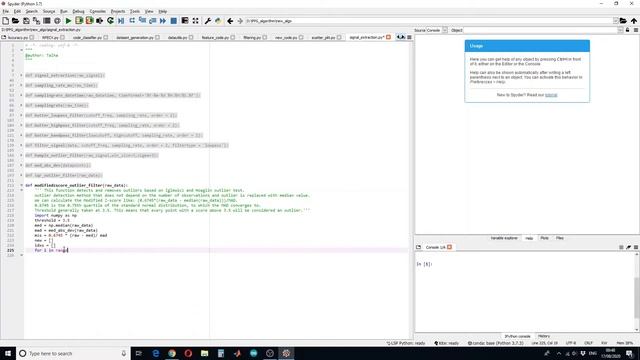Step return in debugger toolbar
Image resolution: width=640 pixels, height=360 pixels.
coord(152,21)
